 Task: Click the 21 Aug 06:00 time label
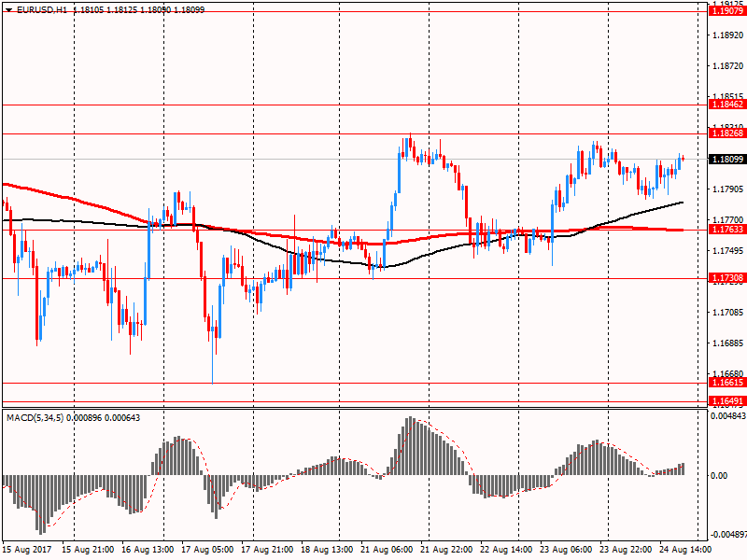click(387, 550)
